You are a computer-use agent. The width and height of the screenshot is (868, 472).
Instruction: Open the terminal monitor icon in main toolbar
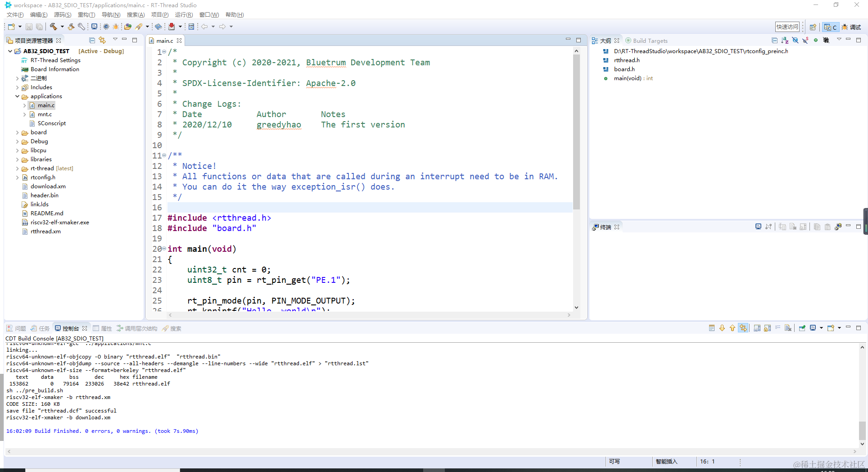coord(94,27)
